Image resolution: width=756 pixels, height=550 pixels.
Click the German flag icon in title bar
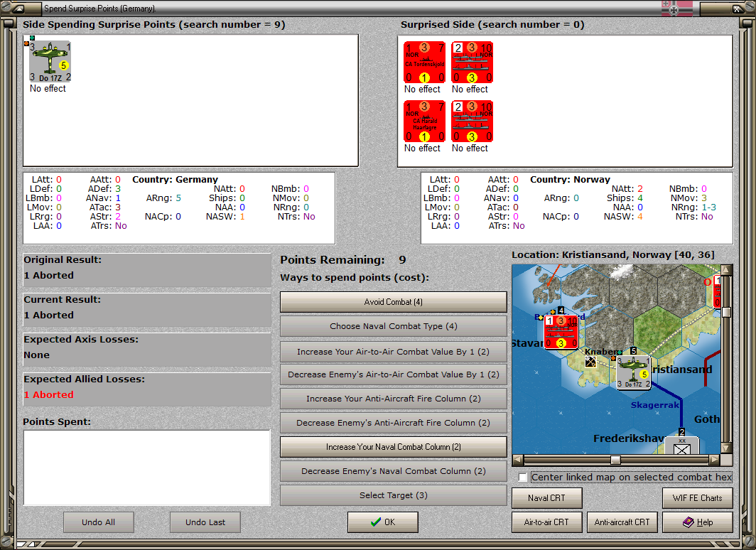pyautogui.click(x=677, y=9)
